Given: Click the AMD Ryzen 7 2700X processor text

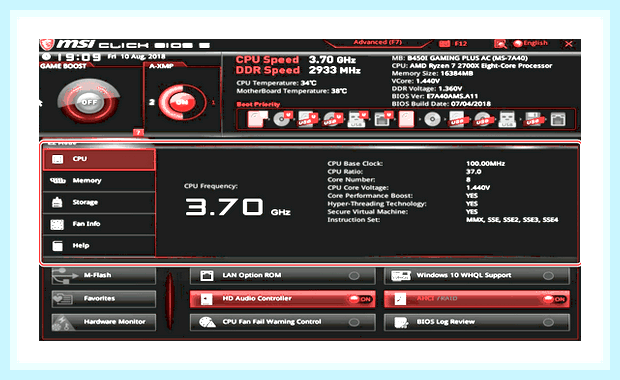Looking at the screenshot, I should (480, 66).
